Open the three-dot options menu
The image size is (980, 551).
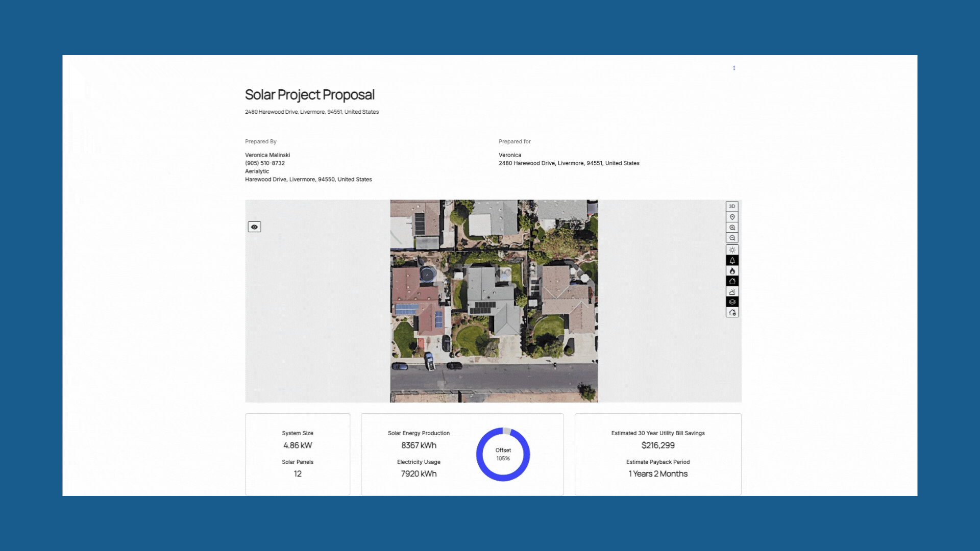click(734, 68)
